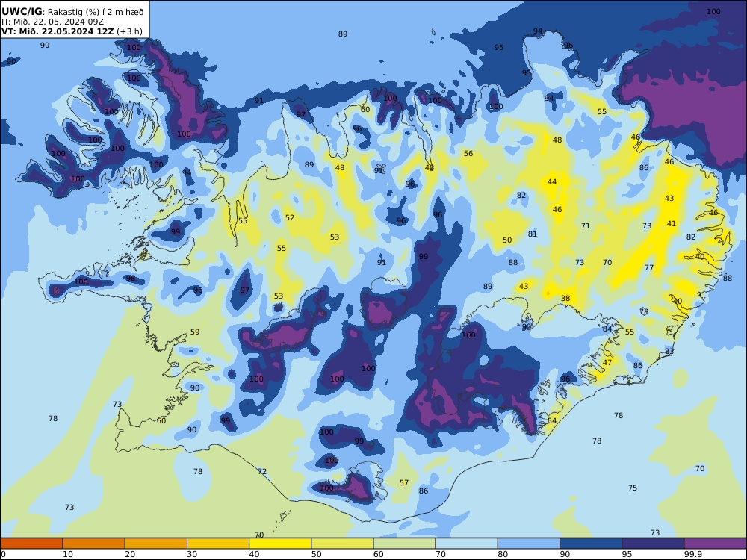
Task: Click the humidity value 57 on the map
Action: [404, 483]
